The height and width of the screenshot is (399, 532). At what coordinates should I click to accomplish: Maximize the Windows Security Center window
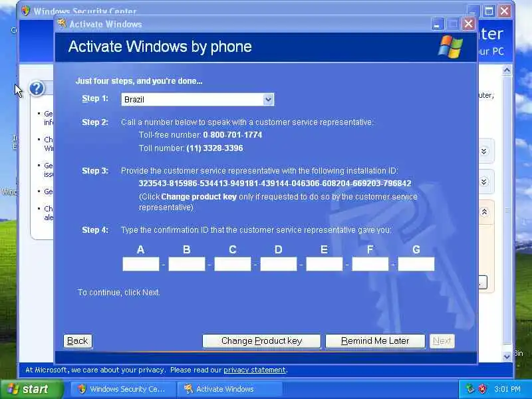(x=489, y=11)
